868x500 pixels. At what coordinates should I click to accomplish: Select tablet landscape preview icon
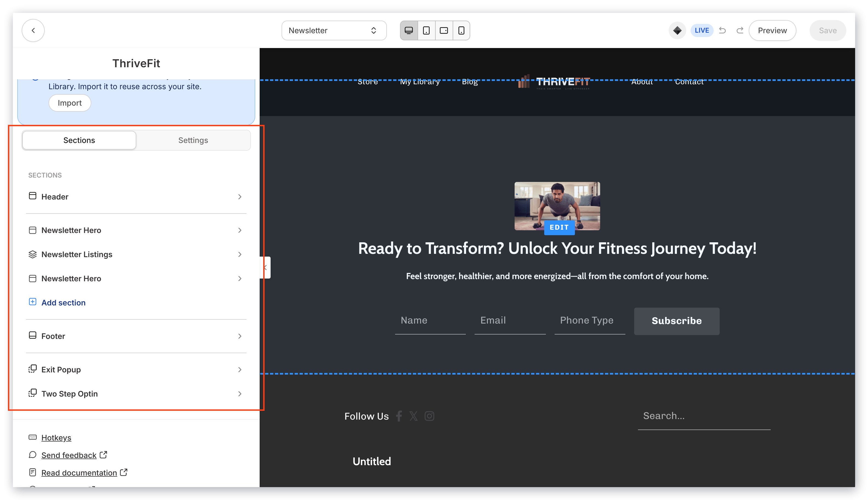click(444, 30)
